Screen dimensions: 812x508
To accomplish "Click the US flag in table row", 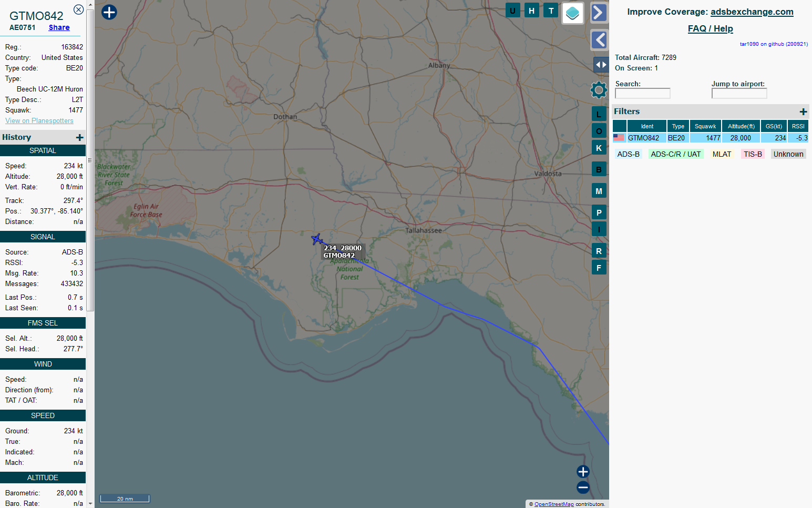I will pyautogui.click(x=619, y=138).
